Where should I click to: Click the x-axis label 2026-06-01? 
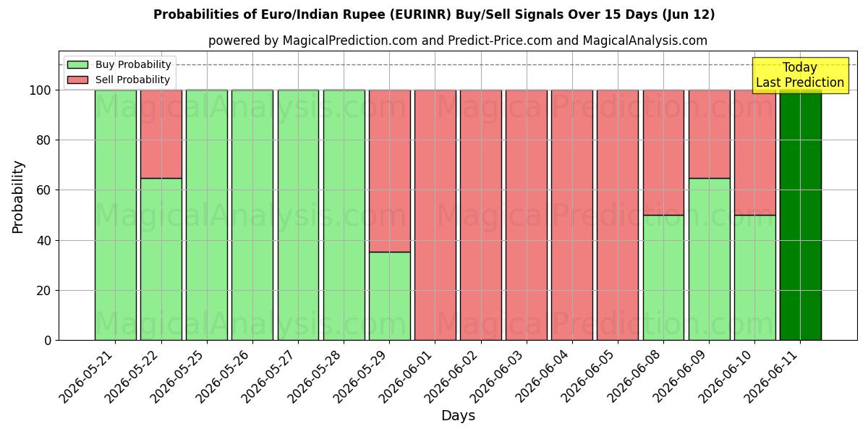tap(407, 375)
